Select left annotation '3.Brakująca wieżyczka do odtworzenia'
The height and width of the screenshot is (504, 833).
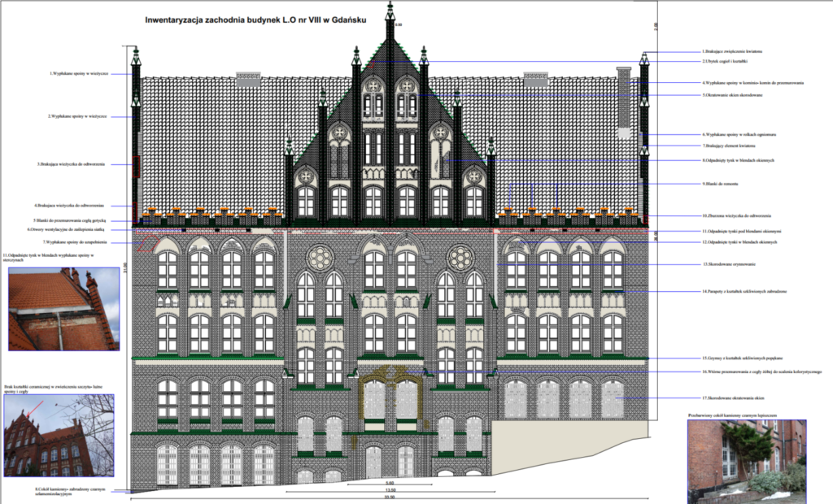[x=72, y=164]
